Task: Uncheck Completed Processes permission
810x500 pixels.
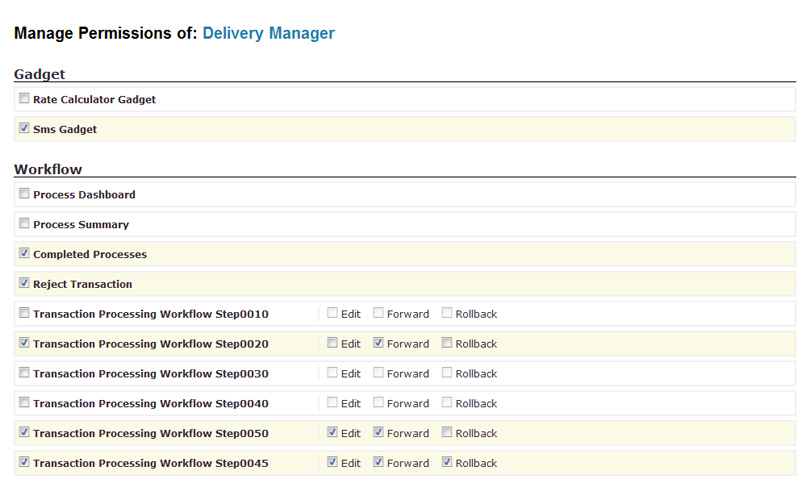Action: [x=24, y=254]
